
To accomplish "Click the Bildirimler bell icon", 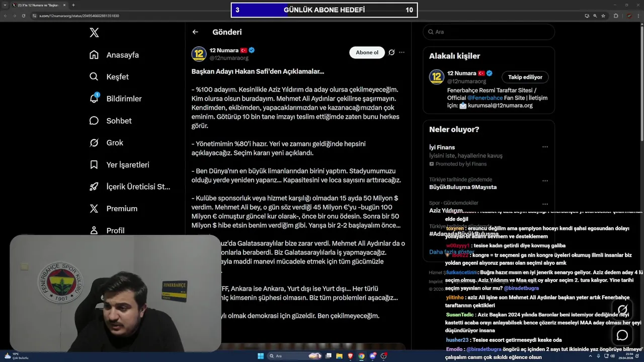I will [94, 99].
